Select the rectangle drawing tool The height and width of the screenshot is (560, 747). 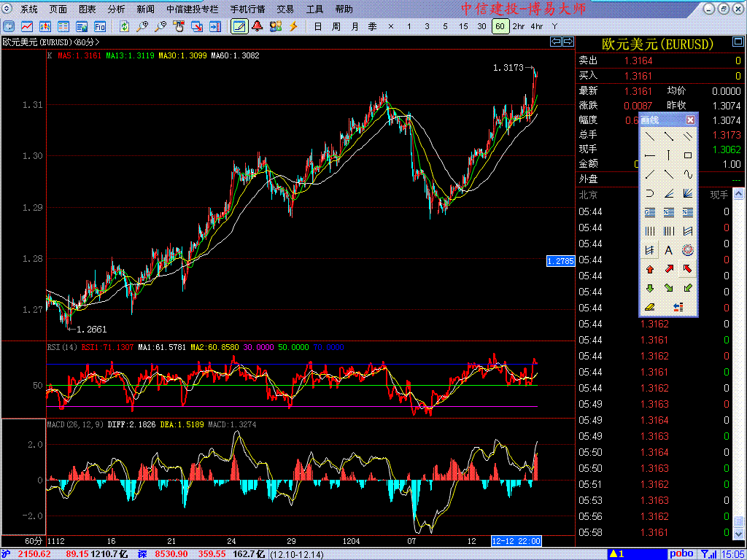coord(687,155)
